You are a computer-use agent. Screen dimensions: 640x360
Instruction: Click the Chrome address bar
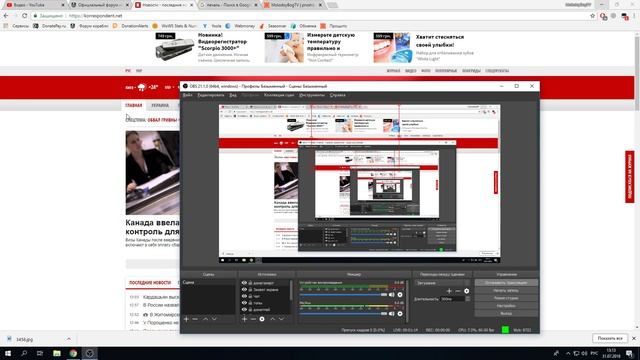(310, 16)
